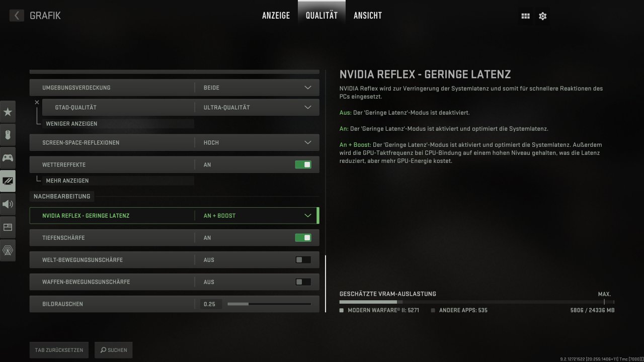Open the account and network sidebar category
Image resolution: width=644 pixels, height=362 pixels.
tap(8, 250)
